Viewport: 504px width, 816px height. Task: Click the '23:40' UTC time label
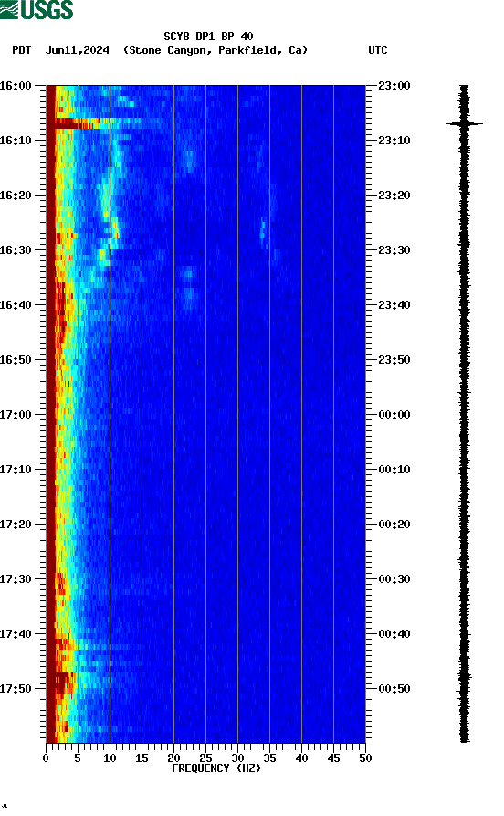point(394,305)
